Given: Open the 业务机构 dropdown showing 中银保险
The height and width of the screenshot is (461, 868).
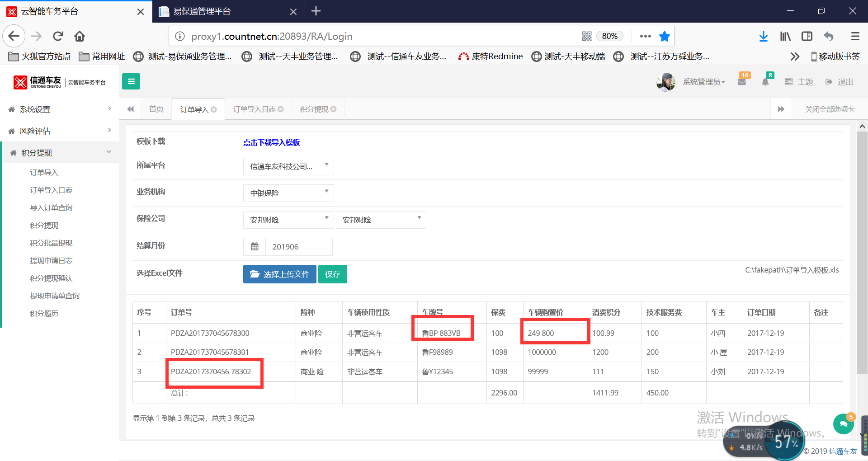Looking at the screenshot, I should click(x=288, y=193).
